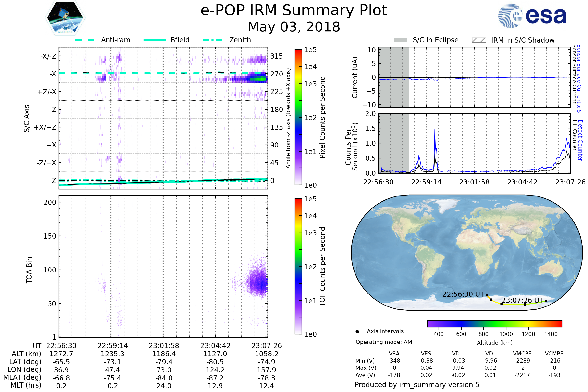This screenshot has height=392, width=588.
Task: Click the VMCPF voltage column header
Action: click(522, 354)
